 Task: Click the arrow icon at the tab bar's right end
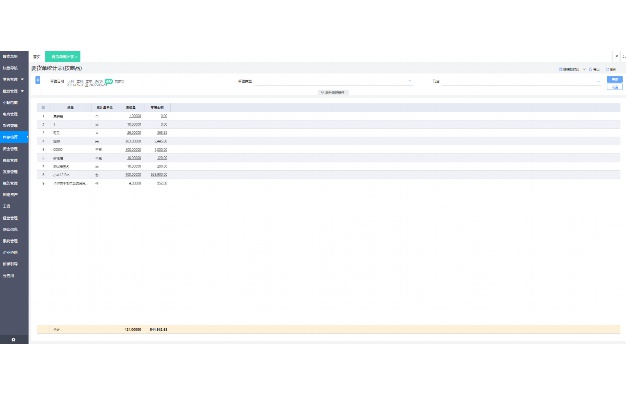pos(616,56)
